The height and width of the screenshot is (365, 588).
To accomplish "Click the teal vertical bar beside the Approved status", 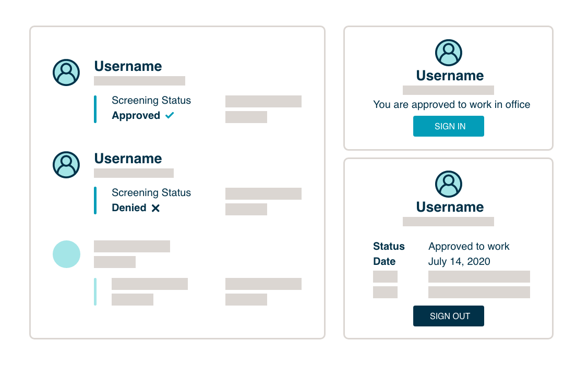I will [95, 109].
